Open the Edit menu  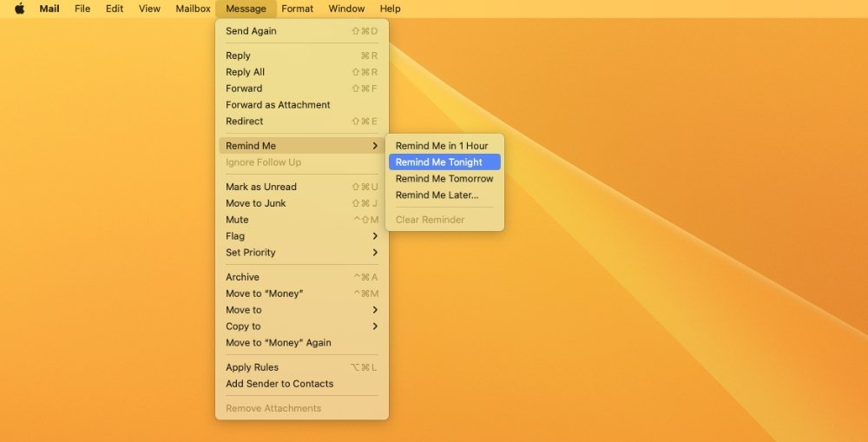[115, 9]
